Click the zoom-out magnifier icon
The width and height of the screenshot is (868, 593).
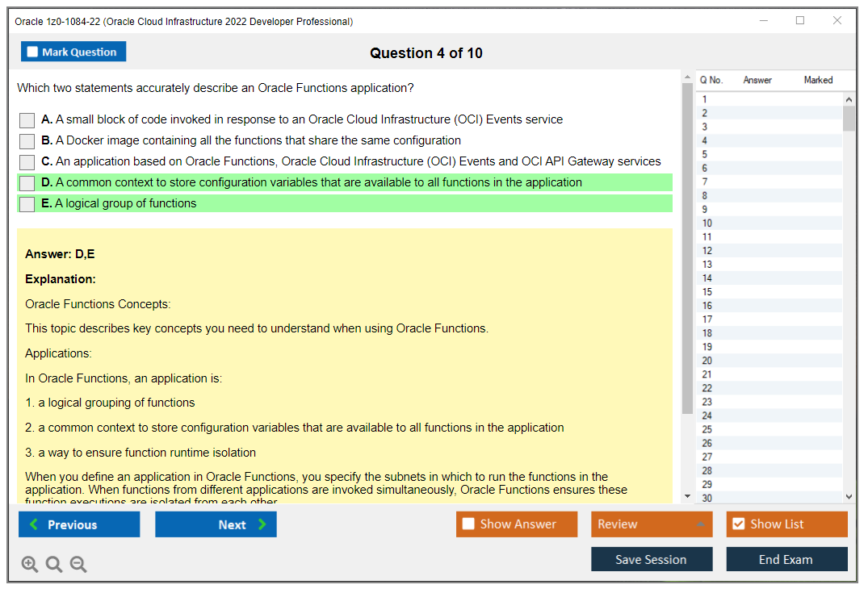click(78, 564)
